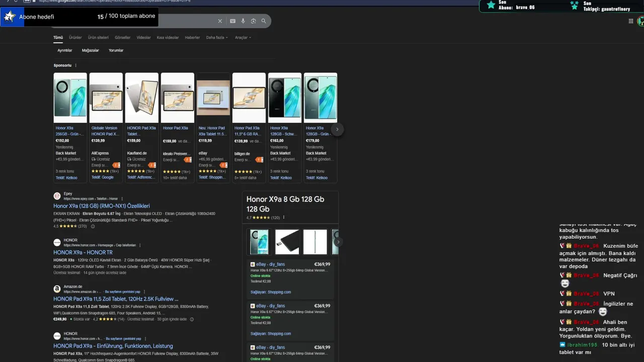Click energy label on billiger.de product card
Image resolution: width=644 pixels, height=362 pixels.
259,159
